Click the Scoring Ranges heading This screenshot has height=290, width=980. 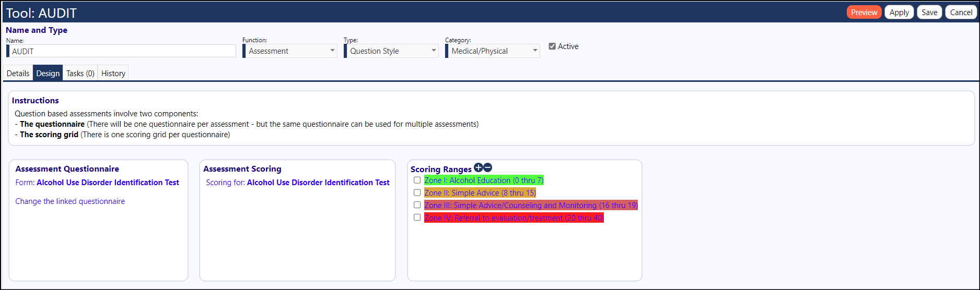[441, 170]
